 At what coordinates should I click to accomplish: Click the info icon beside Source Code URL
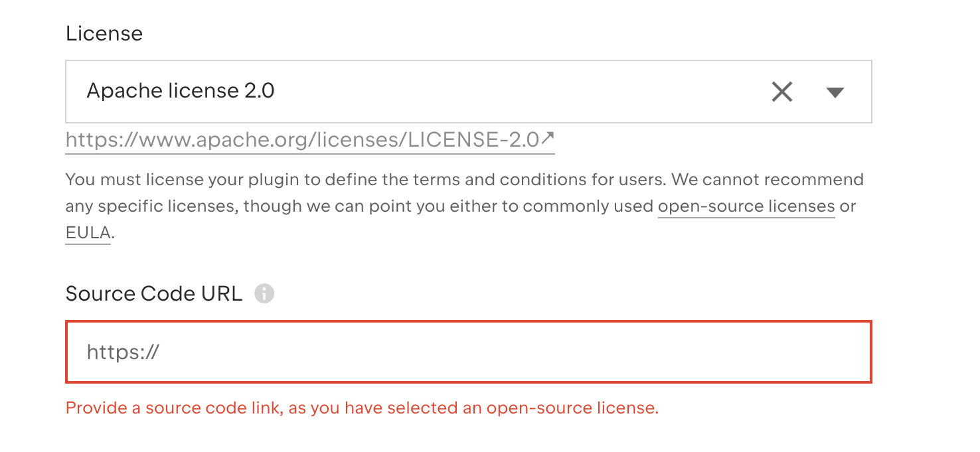tap(264, 293)
